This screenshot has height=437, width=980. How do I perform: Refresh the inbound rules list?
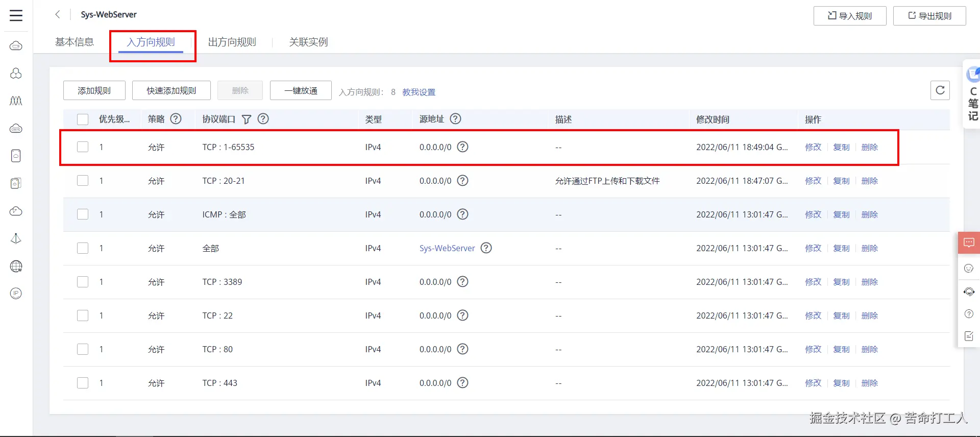pos(940,90)
